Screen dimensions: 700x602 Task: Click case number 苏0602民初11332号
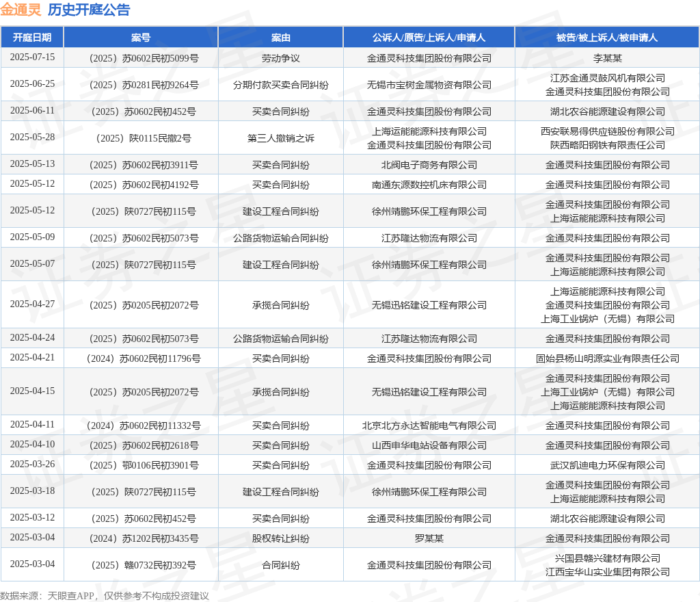[144, 426]
